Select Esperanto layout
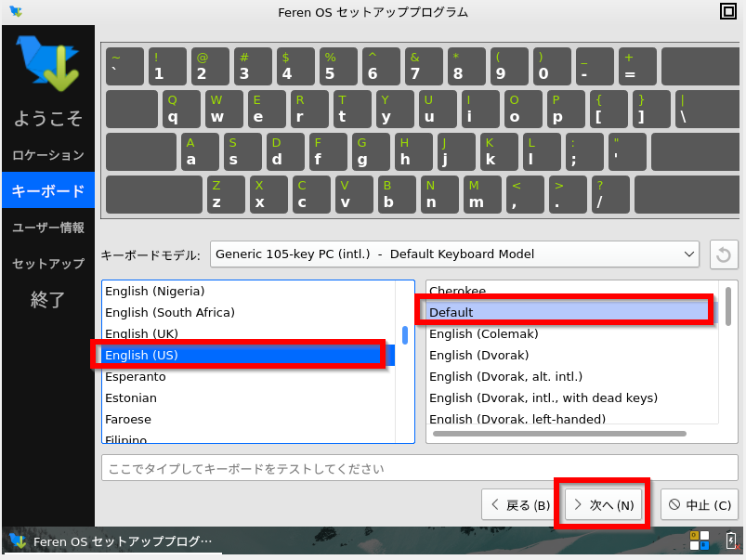The width and height of the screenshot is (746, 560). point(248,377)
